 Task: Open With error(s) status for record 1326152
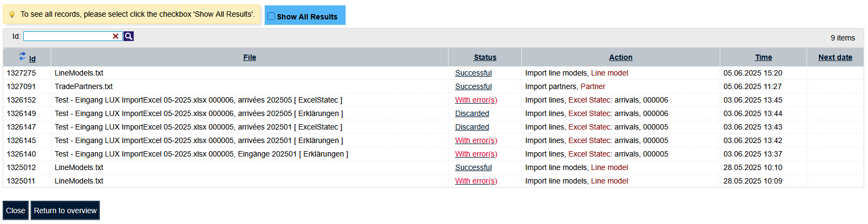476,100
